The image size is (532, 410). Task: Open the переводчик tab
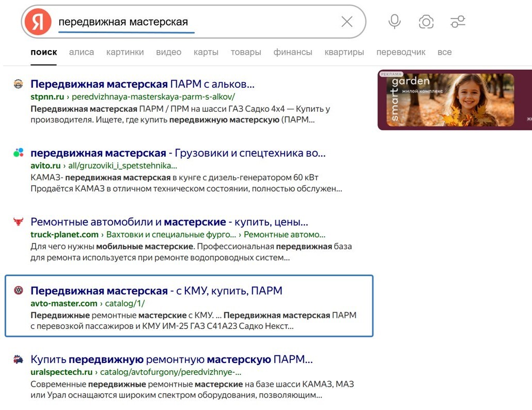401,52
